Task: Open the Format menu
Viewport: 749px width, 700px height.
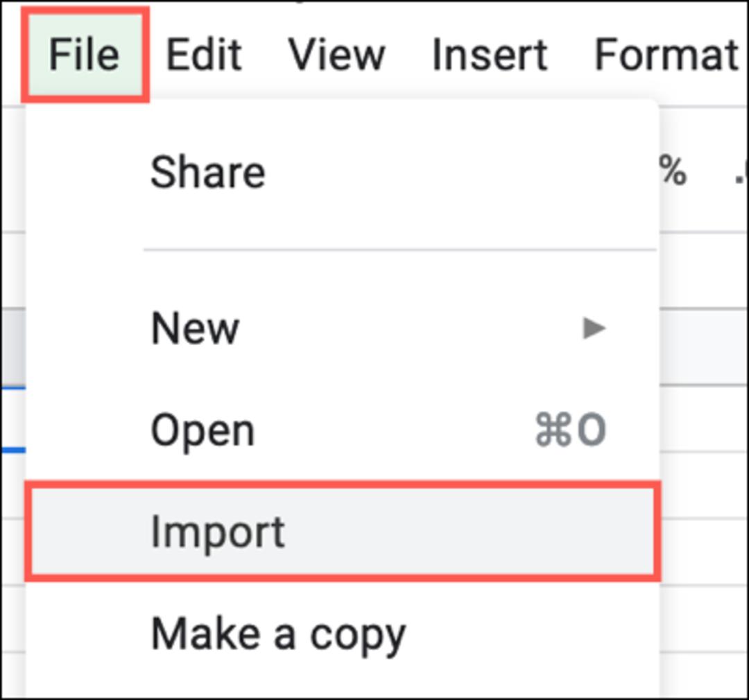Action: (x=665, y=55)
